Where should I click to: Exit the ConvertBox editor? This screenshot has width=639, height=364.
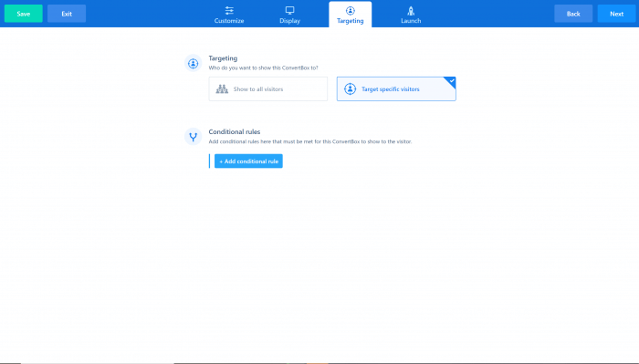[67, 14]
